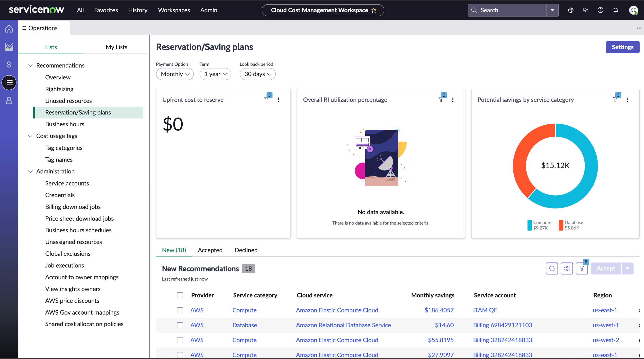Open the dollar sign cost icon
The height and width of the screenshot is (359, 644).
(x=9, y=65)
